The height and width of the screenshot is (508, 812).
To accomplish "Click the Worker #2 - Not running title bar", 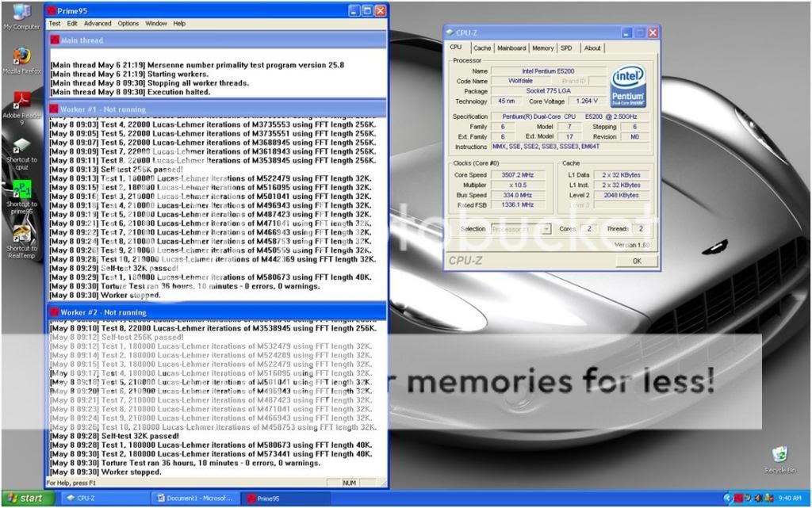I will coord(217,312).
